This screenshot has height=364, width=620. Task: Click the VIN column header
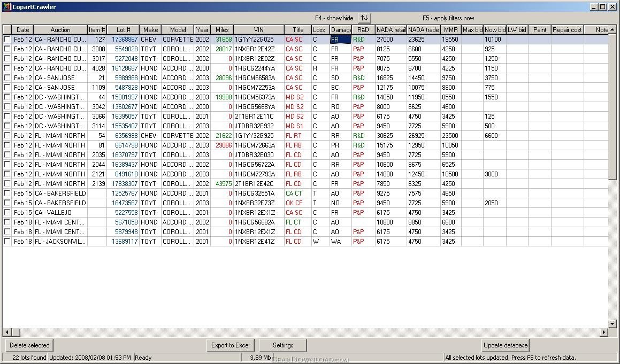(258, 30)
